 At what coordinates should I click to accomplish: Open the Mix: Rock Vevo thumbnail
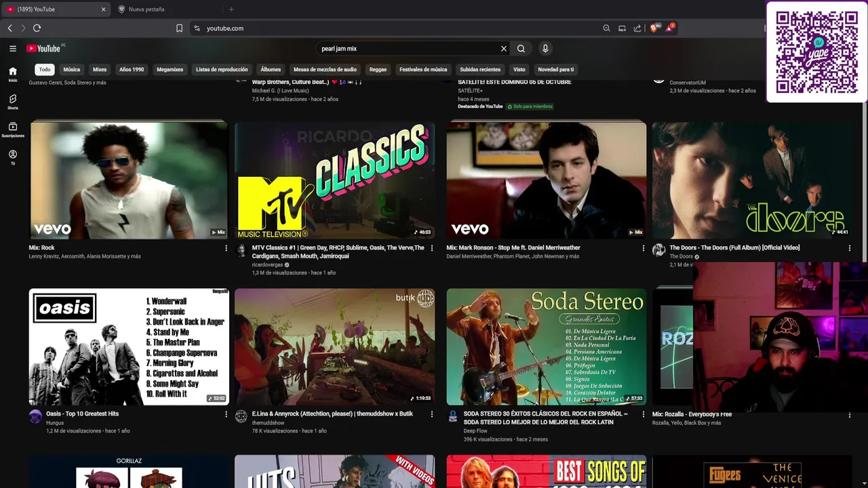129,180
